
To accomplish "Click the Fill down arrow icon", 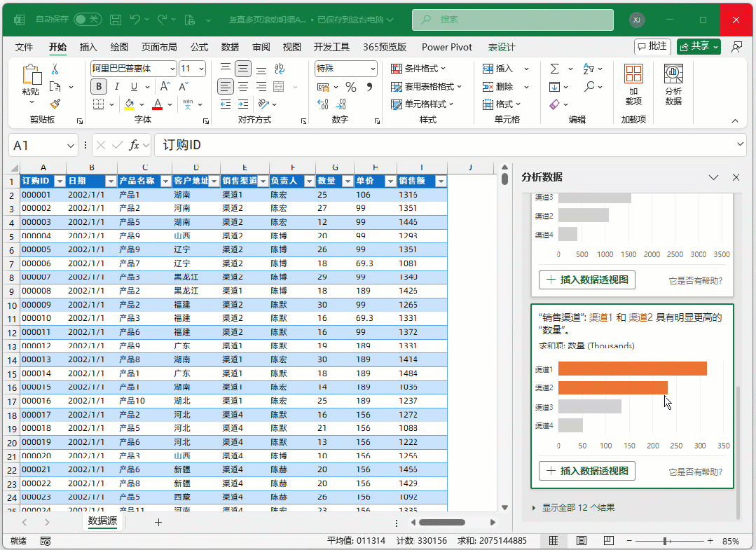I will tap(554, 87).
